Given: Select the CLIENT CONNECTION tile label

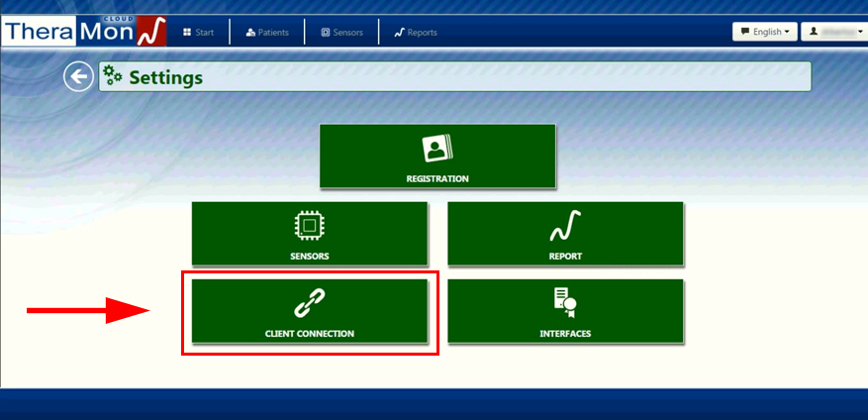Looking at the screenshot, I should tap(310, 334).
